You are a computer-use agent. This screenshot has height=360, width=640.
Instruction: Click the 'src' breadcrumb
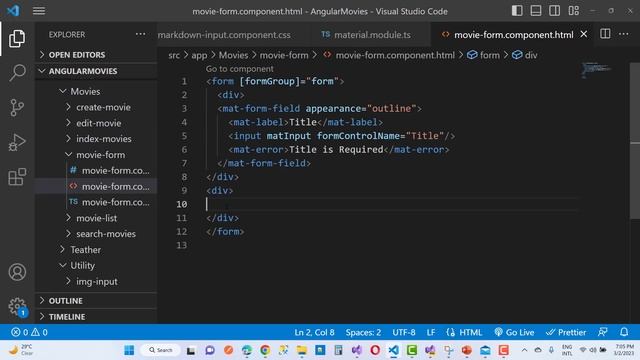pyautogui.click(x=174, y=55)
